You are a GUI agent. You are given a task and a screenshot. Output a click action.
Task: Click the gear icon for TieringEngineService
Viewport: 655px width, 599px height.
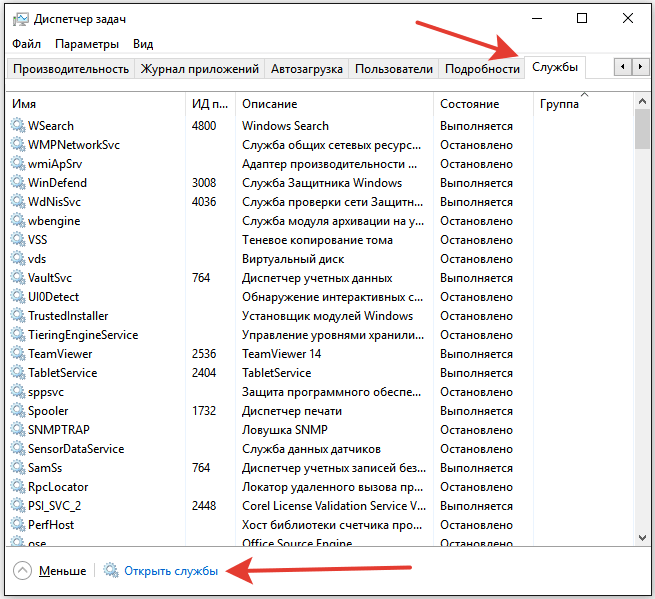tap(18, 334)
